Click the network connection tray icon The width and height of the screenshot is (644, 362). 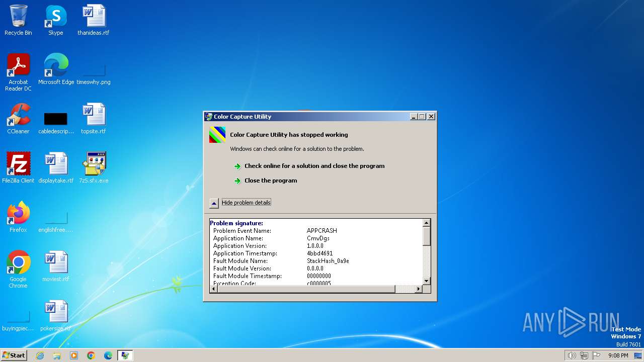[x=584, y=355]
